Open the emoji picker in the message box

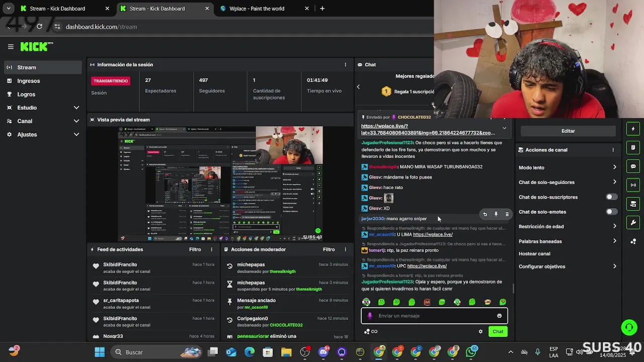499,316
